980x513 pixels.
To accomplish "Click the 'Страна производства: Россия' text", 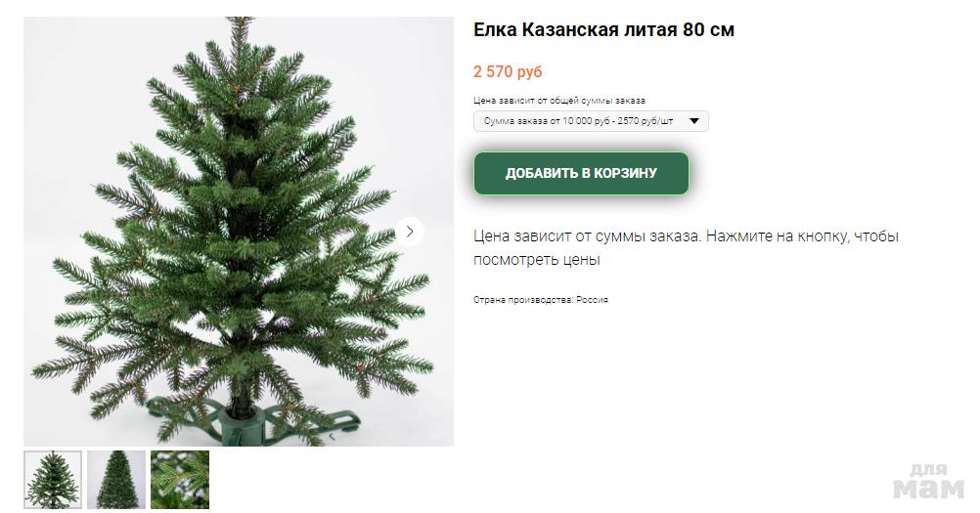I will 541,300.
